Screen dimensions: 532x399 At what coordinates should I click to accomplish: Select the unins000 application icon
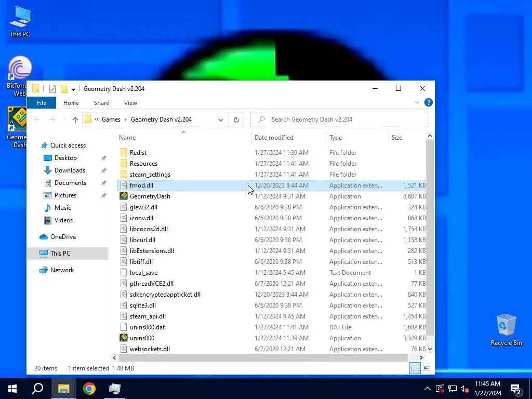(124, 338)
